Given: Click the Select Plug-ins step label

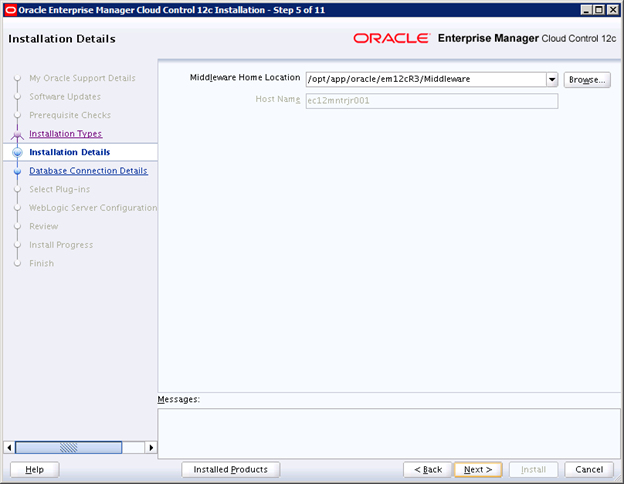Looking at the screenshot, I should [x=59, y=189].
